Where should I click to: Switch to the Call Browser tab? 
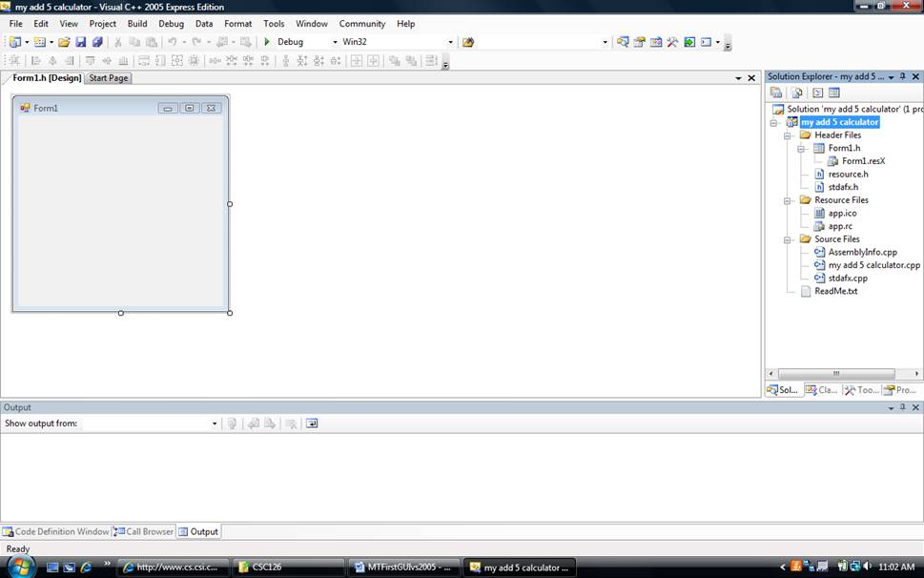(144, 531)
